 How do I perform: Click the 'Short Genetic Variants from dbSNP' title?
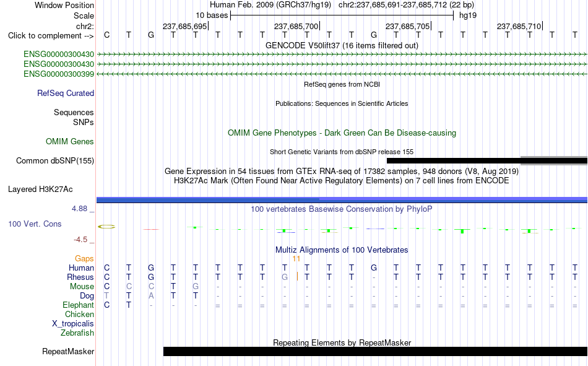tap(342, 152)
